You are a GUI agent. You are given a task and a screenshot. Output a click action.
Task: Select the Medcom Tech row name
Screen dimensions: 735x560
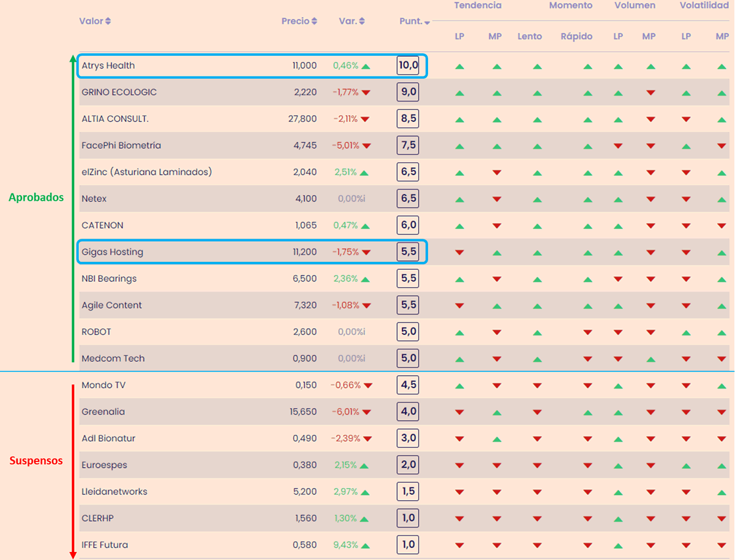[x=113, y=359]
